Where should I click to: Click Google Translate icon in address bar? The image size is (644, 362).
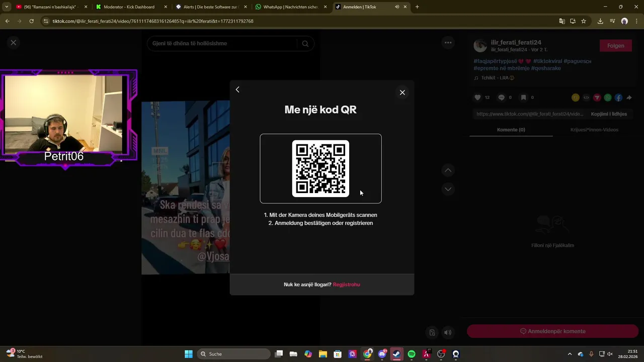click(562, 21)
